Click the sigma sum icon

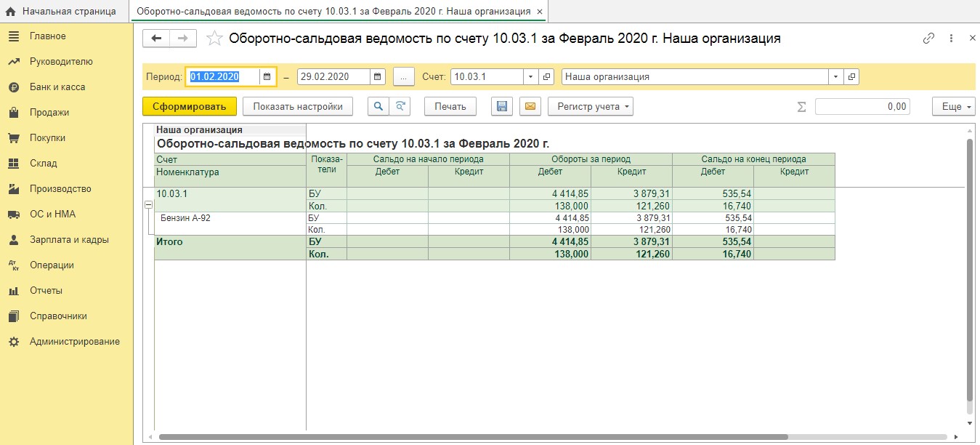click(801, 107)
